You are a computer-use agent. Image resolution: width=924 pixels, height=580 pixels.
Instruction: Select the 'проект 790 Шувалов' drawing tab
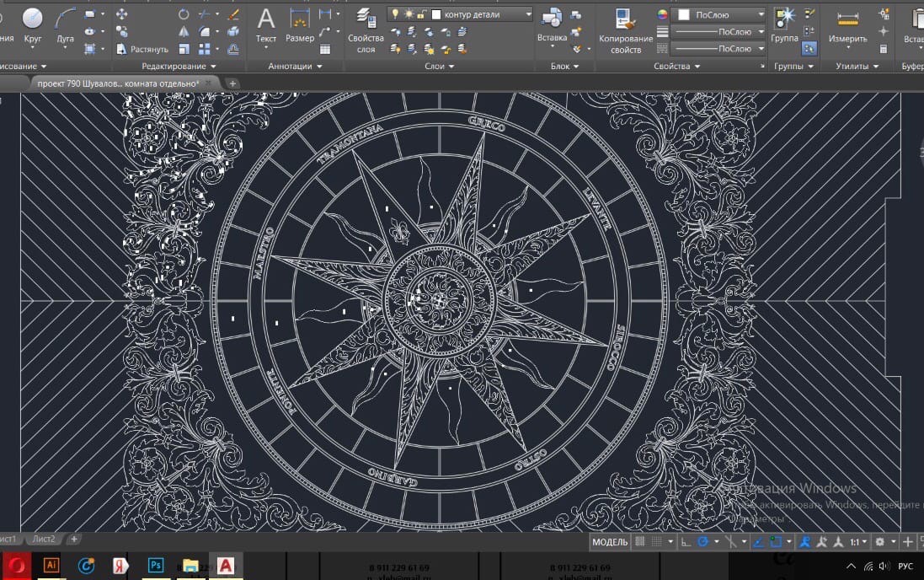tap(117, 83)
